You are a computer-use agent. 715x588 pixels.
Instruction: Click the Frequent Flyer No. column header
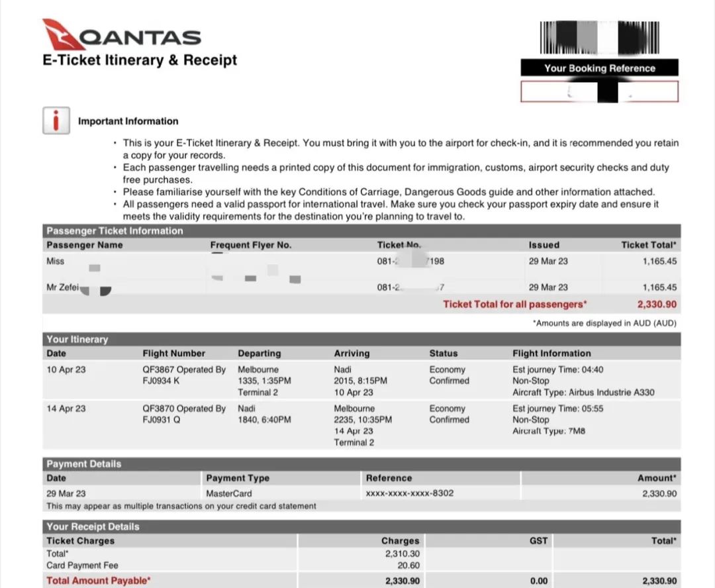250,245
